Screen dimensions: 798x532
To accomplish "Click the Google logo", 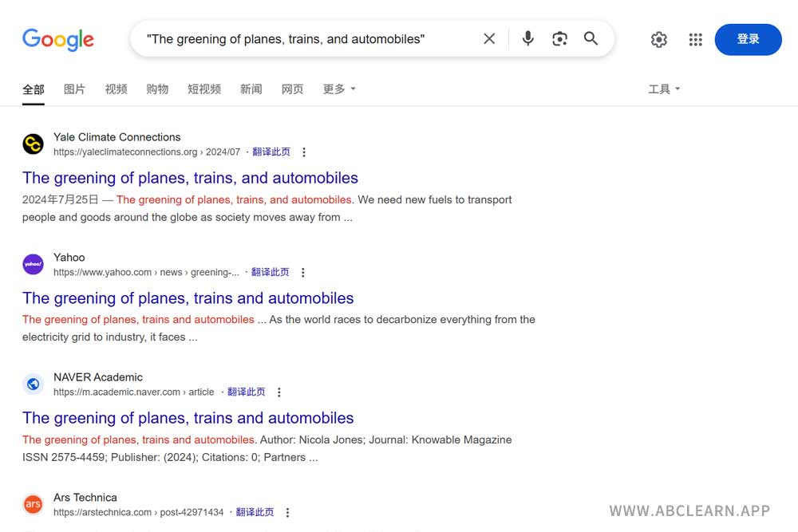I will coord(58,39).
